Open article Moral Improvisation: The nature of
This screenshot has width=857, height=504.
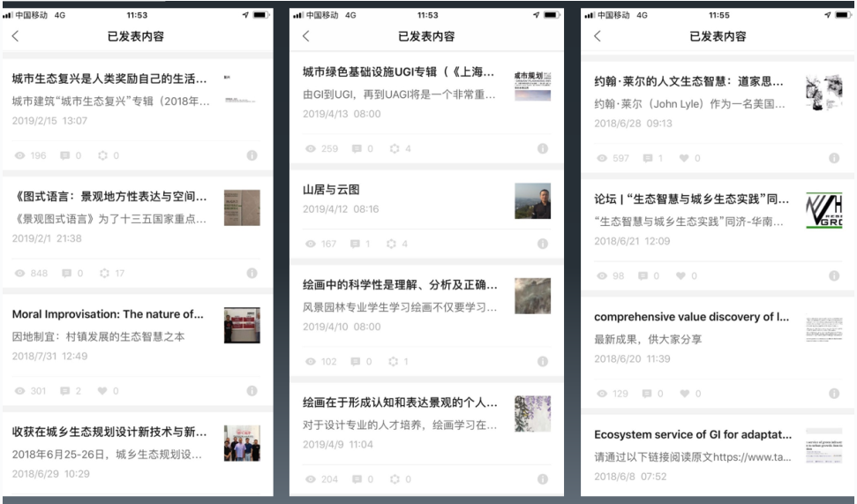click(108, 313)
